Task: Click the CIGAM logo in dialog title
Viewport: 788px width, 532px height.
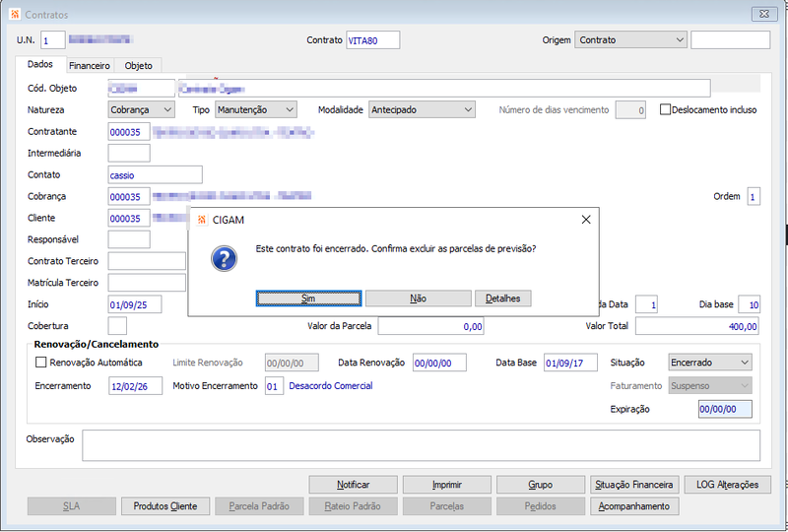Action: [x=202, y=220]
